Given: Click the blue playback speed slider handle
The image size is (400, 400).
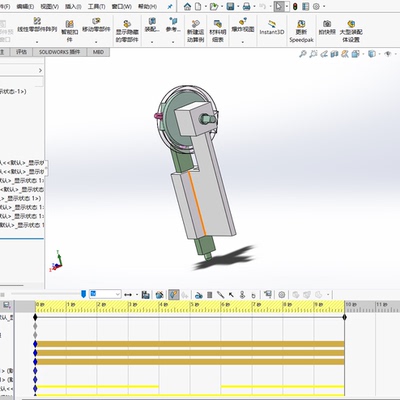Looking at the screenshot, I should coord(84,294).
